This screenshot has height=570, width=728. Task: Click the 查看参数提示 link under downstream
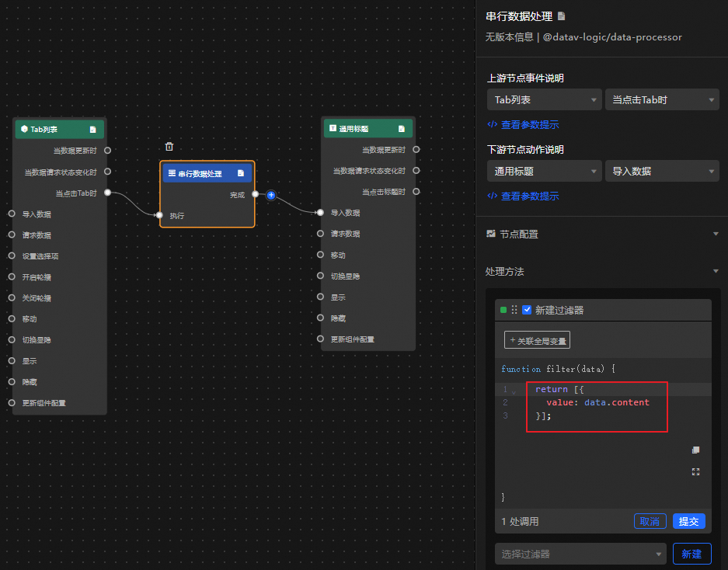click(x=523, y=196)
